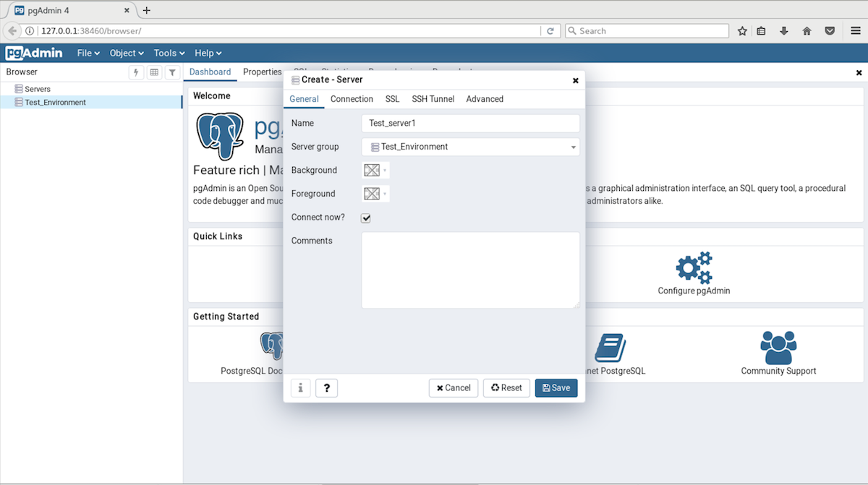Uncheck the Connect now checkbox
The height and width of the screenshot is (485, 868).
click(366, 218)
